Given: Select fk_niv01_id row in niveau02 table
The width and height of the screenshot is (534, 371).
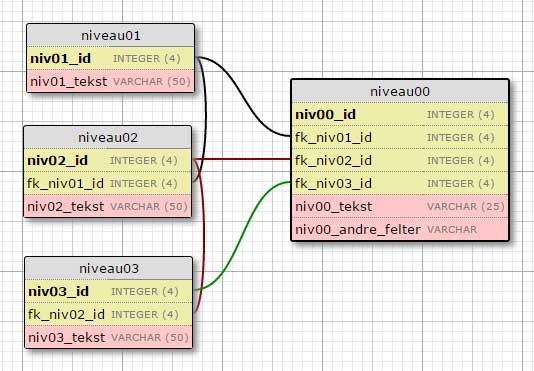Looking at the screenshot, I should (x=108, y=183).
